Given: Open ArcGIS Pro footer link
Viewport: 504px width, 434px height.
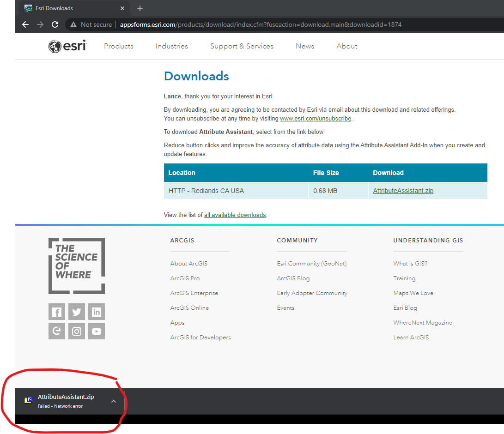Looking at the screenshot, I should pyautogui.click(x=185, y=278).
